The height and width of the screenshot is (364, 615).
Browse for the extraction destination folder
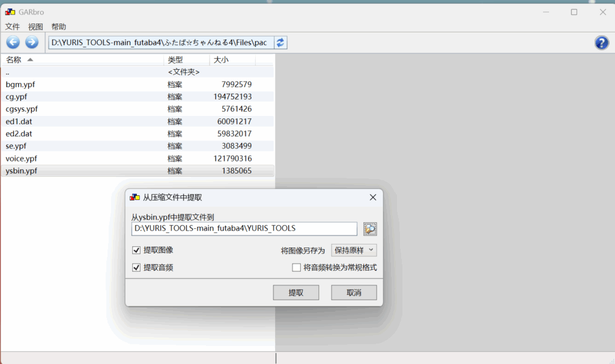pos(370,229)
